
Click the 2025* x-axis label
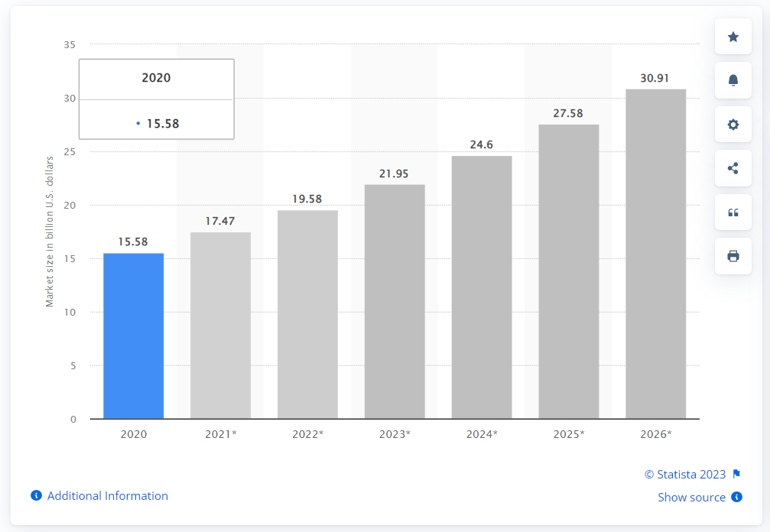[569, 434]
